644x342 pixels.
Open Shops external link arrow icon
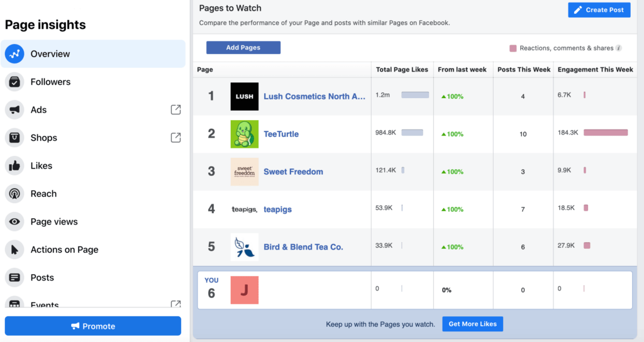(x=176, y=138)
